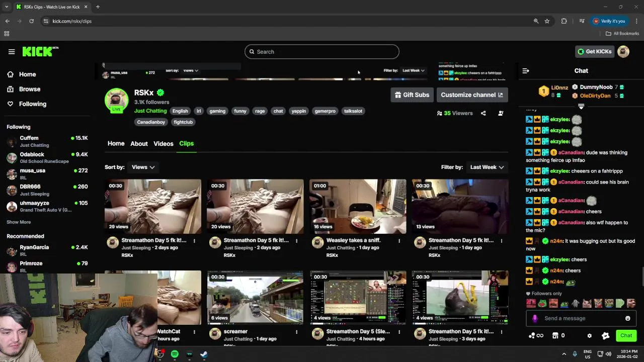Click the Just Chatting category link
644x362 pixels.
tap(150, 111)
